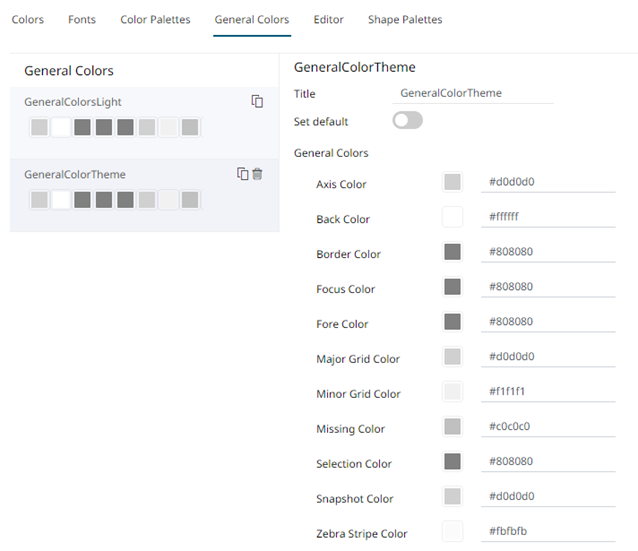
Task: Select the GeneralColorsLight theme in the list
Action: coord(73,102)
